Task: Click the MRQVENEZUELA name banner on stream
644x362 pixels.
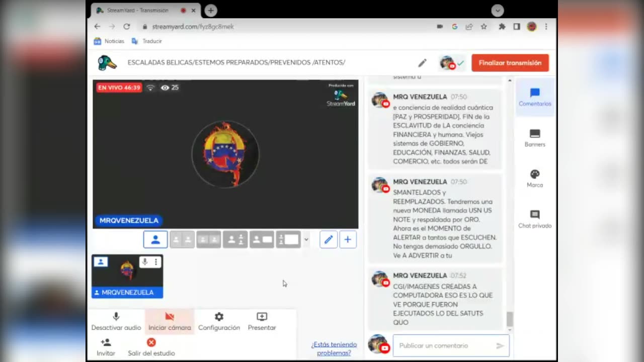Action: pyautogui.click(x=129, y=220)
